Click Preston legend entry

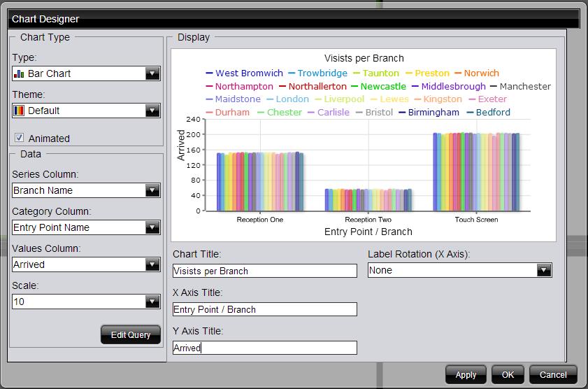427,73
